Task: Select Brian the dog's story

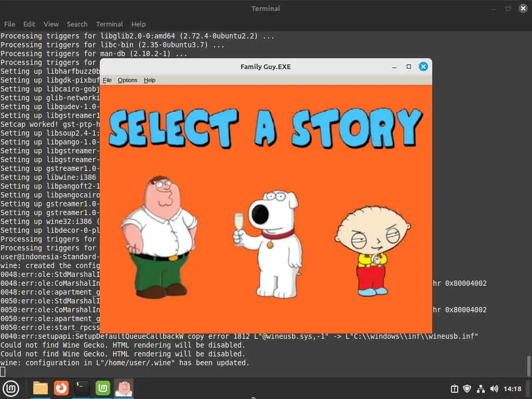Action: click(269, 244)
